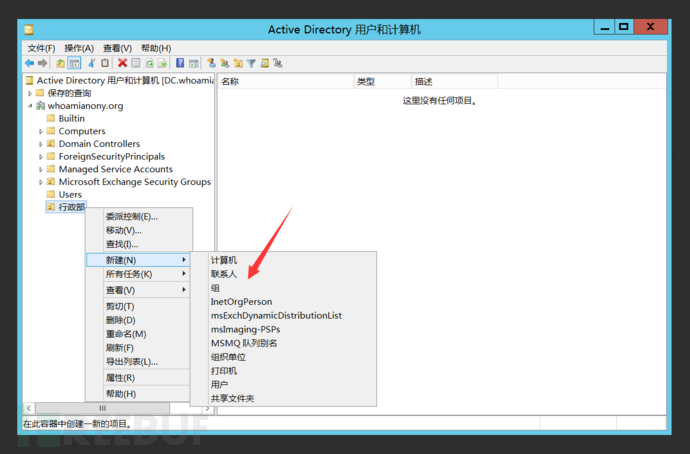Open the 新建(N) submenu
690x454 pixels.
139,260
